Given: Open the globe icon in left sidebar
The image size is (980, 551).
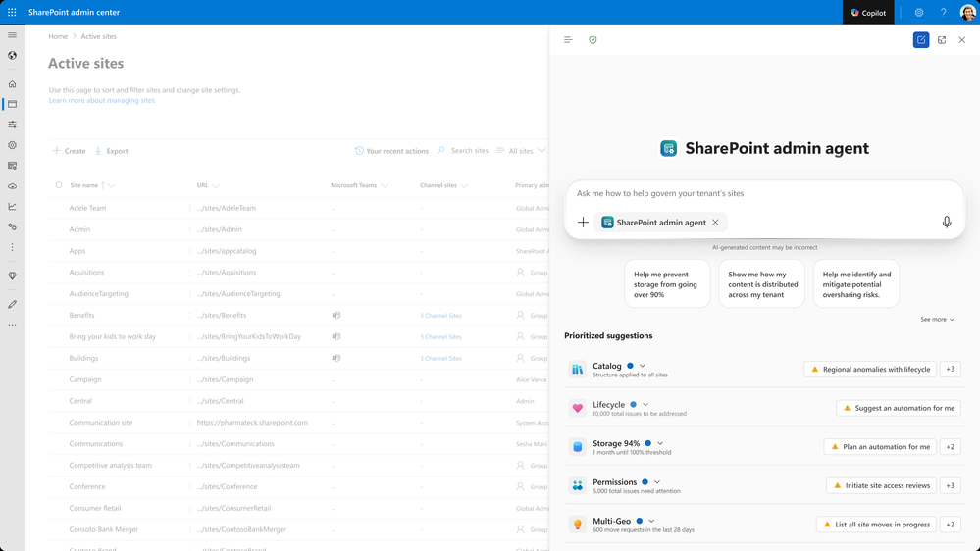Looking at the screenshot, I should [x=12, y=56].
